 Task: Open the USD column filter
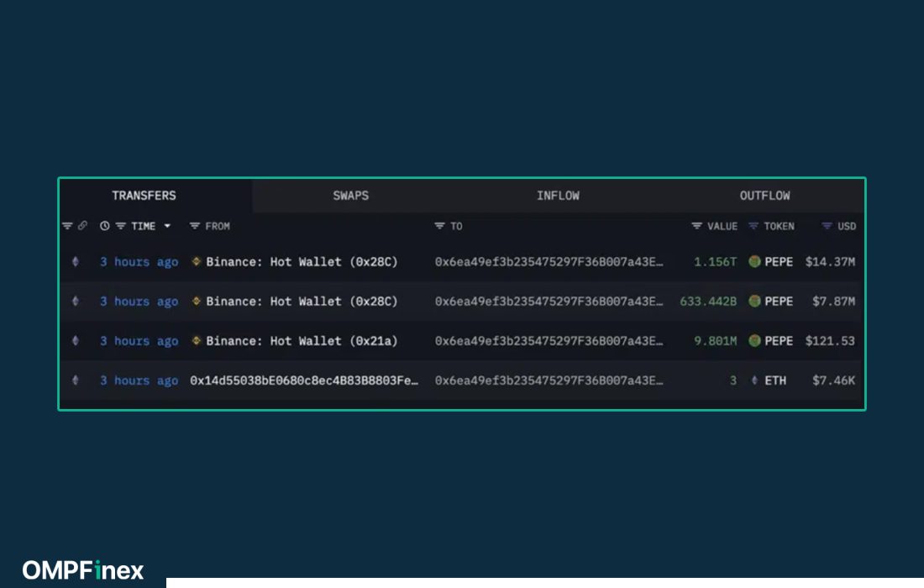(x=827, y=226)
